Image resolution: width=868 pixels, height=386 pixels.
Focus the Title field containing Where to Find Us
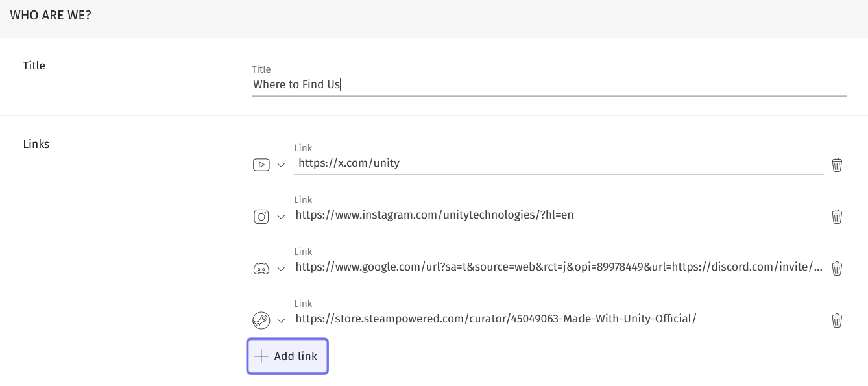point(548,85)
